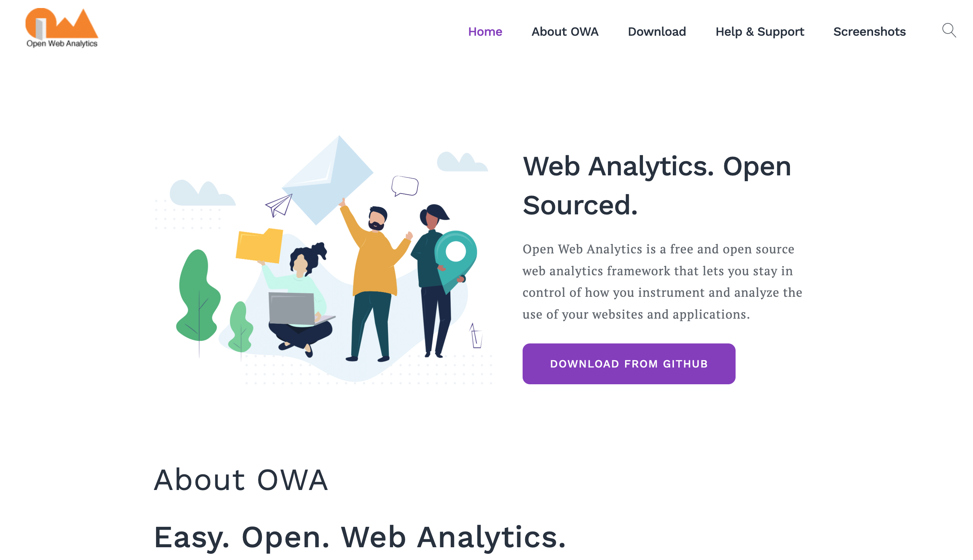This screenshot has height=560, width=973.
Task: Click the Download navigation tab
Action: click(x=657, y=31)
